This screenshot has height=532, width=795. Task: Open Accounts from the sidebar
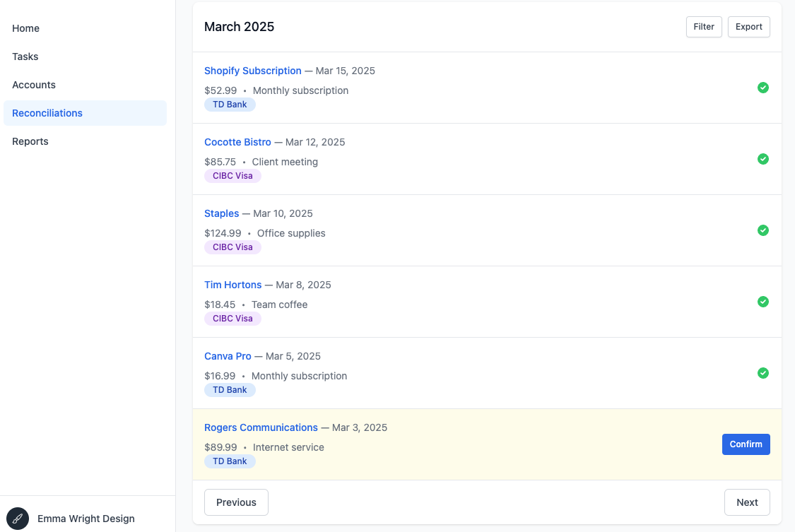click(x=86, y=85)
